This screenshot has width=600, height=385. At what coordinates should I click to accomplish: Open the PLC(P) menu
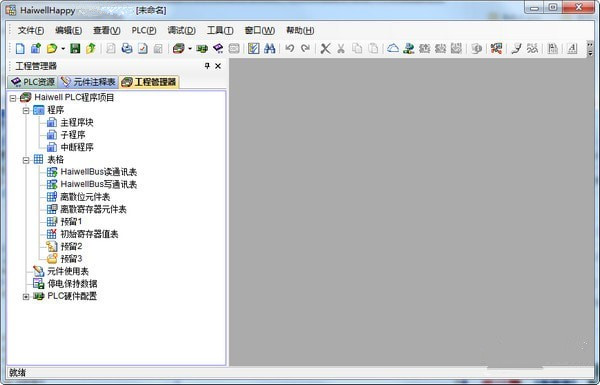(x=144, y=30)
